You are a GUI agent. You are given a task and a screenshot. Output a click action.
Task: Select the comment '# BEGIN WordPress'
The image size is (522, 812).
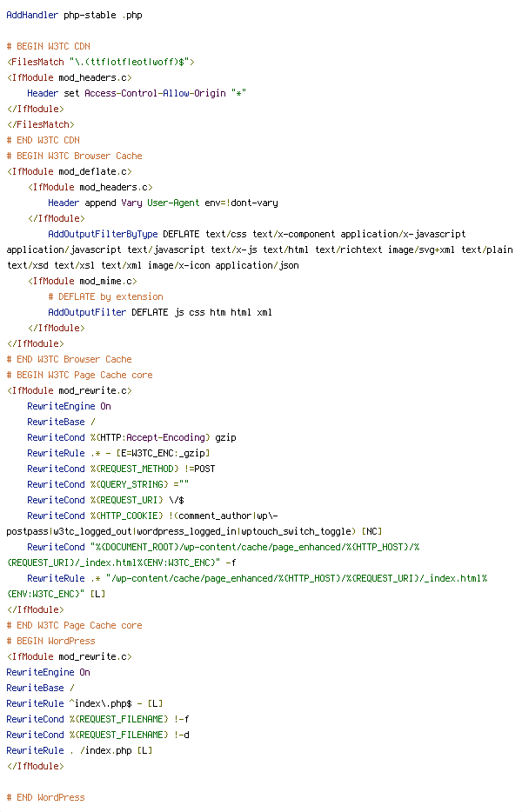coord(50,641)
